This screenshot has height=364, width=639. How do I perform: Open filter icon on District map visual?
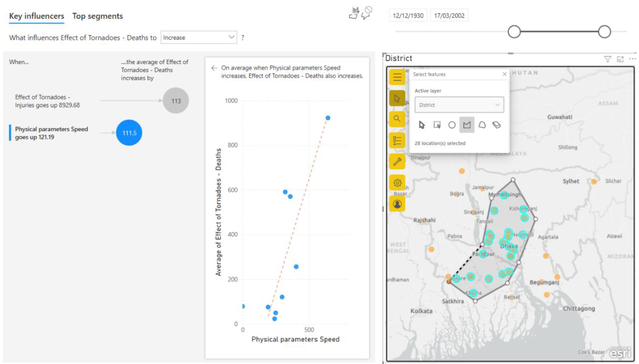tap(607, 59)
